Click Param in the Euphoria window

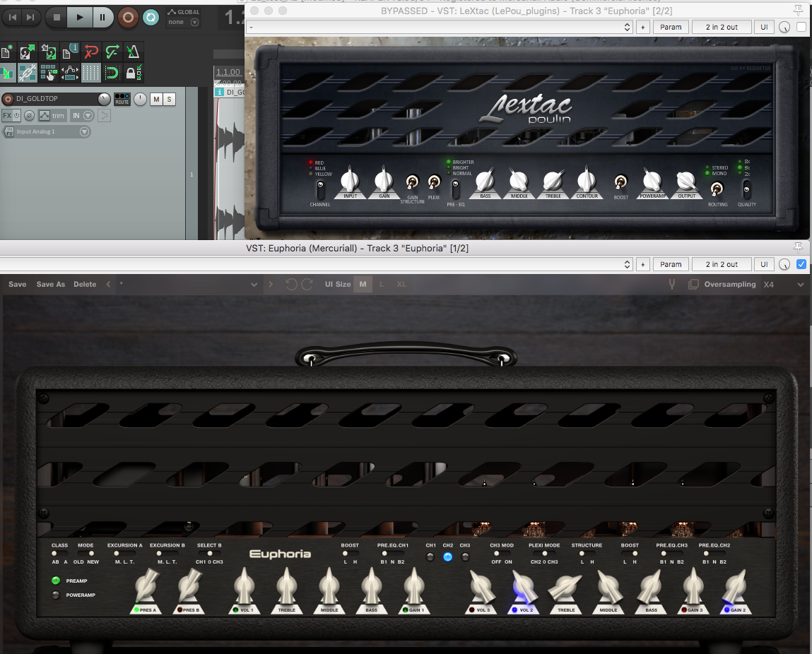[x=671, y=264]
